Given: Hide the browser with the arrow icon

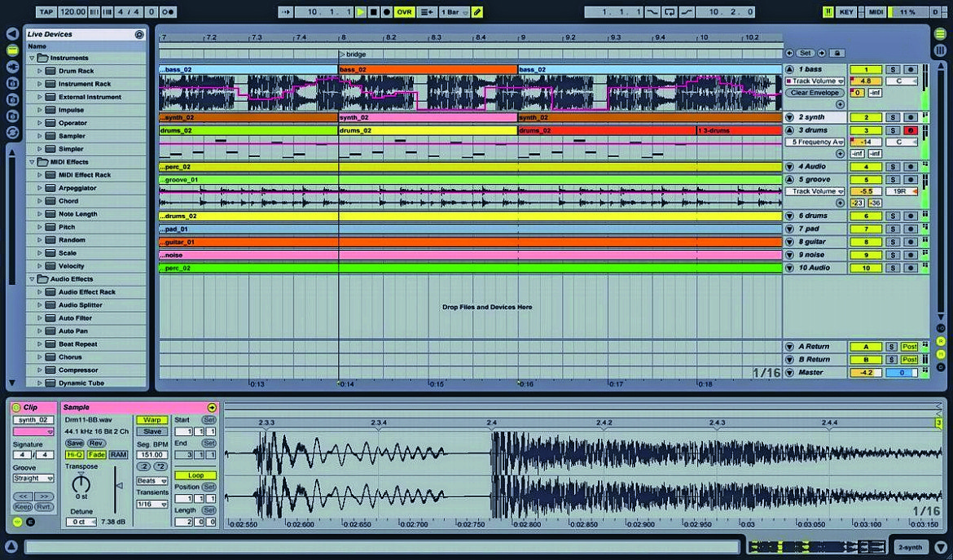Looking at the screenshot, I should 12,33.
